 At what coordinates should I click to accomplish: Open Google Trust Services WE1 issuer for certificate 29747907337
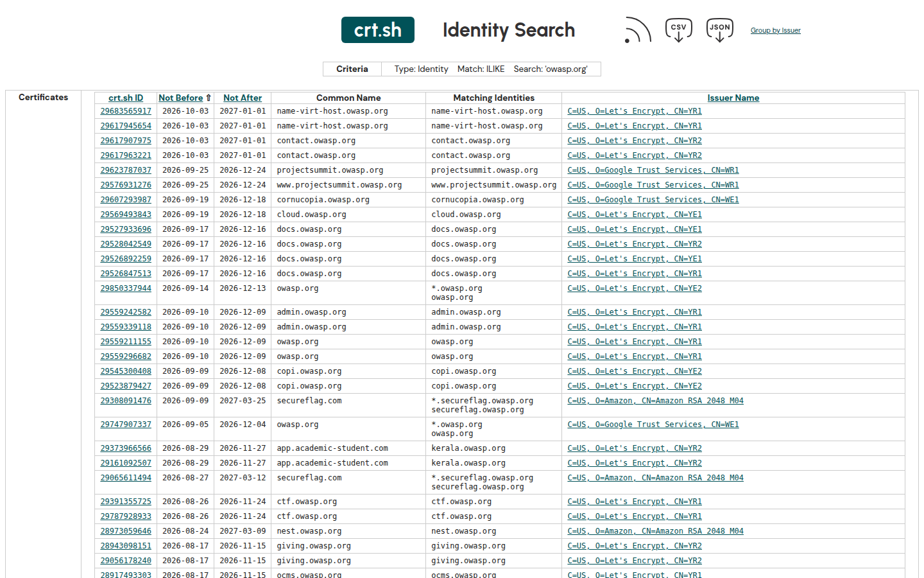click(653, 425)
